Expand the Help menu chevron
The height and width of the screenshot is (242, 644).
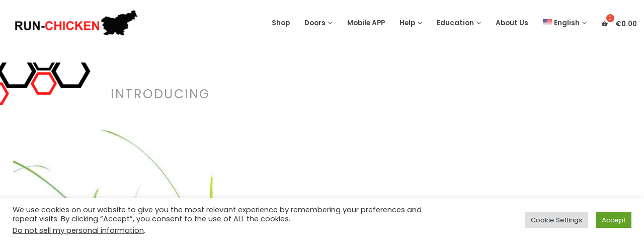[420, 23]
